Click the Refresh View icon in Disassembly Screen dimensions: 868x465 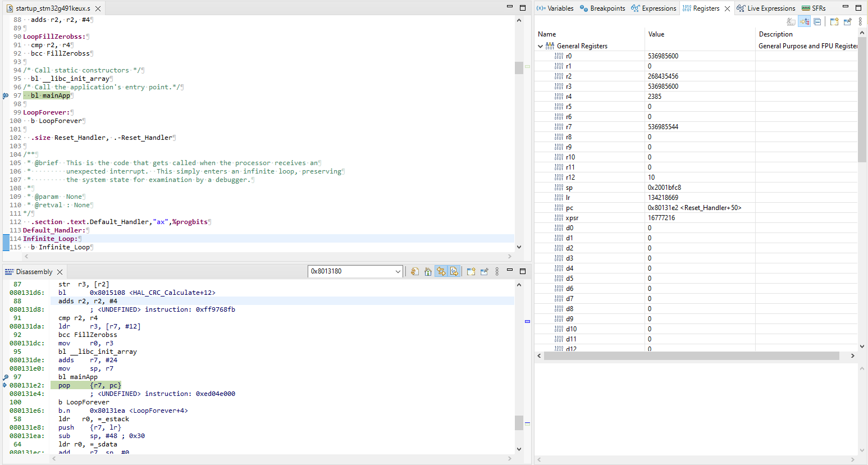[414, 271]
